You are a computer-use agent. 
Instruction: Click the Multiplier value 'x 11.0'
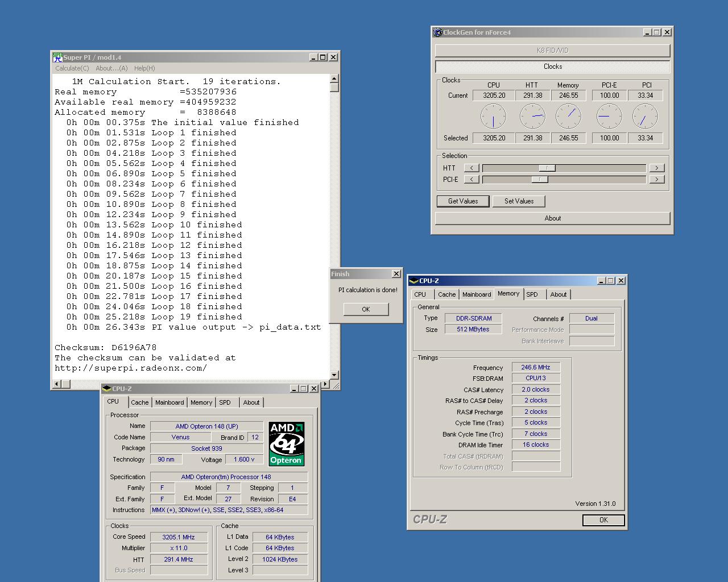click(x=179, y=548)
